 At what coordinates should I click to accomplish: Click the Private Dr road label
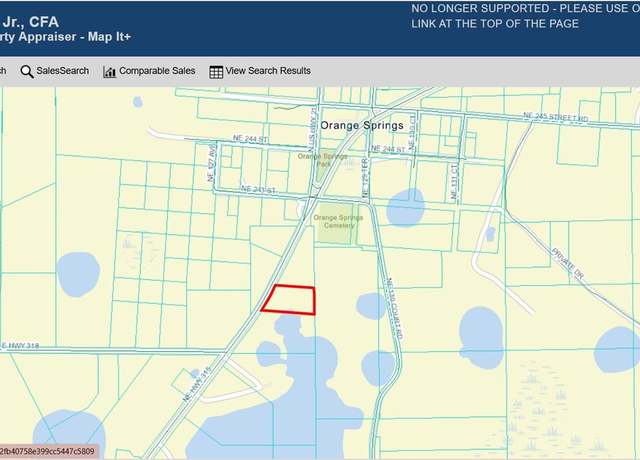point(568,263)
